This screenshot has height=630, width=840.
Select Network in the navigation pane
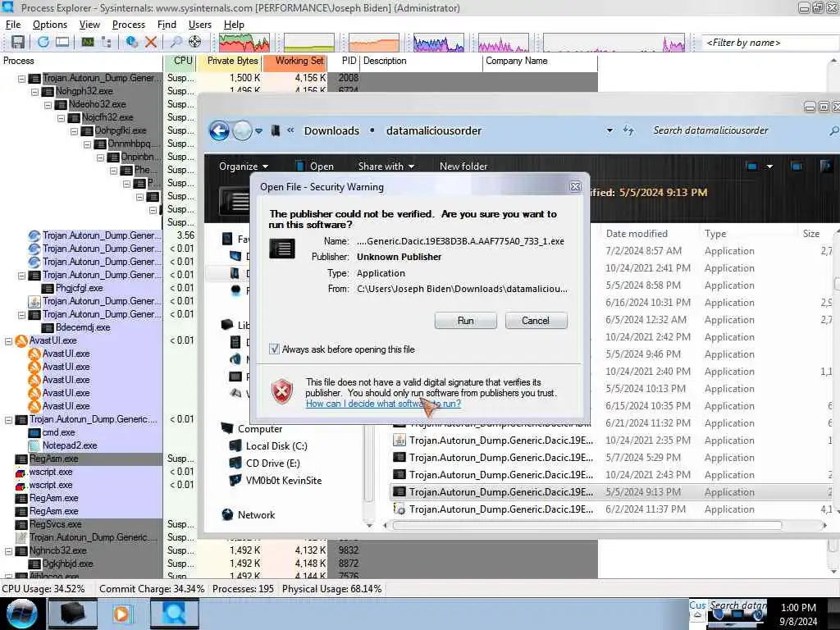tap(249, 515)
